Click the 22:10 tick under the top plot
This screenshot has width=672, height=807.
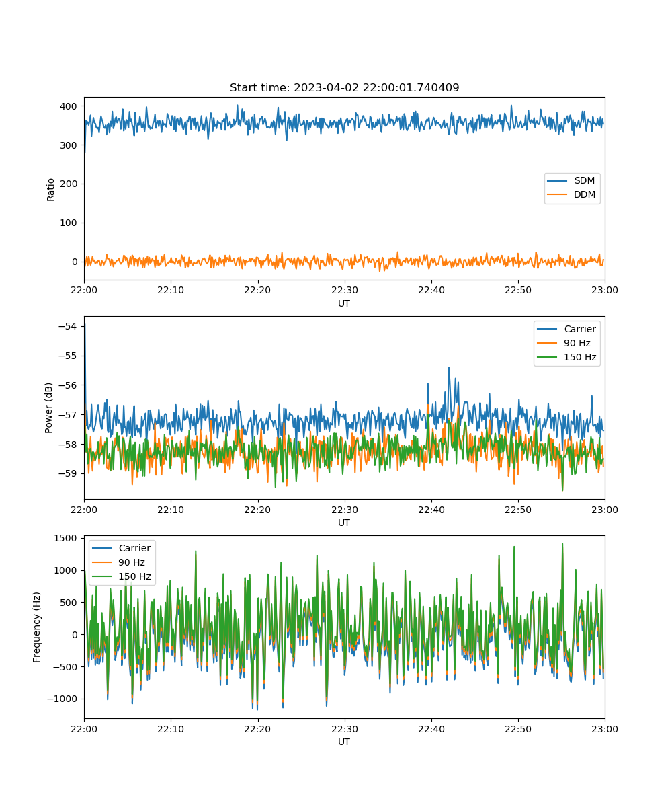(171, 290)
